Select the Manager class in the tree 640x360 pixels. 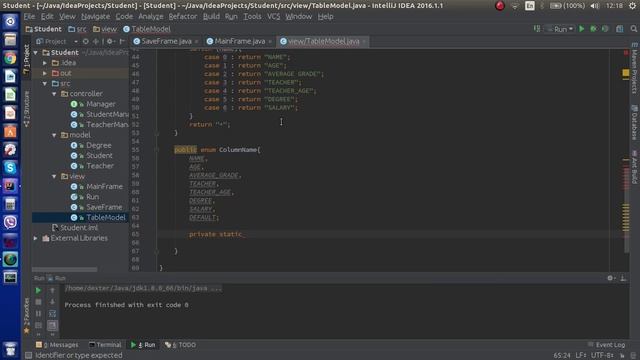tap(100, 104)
